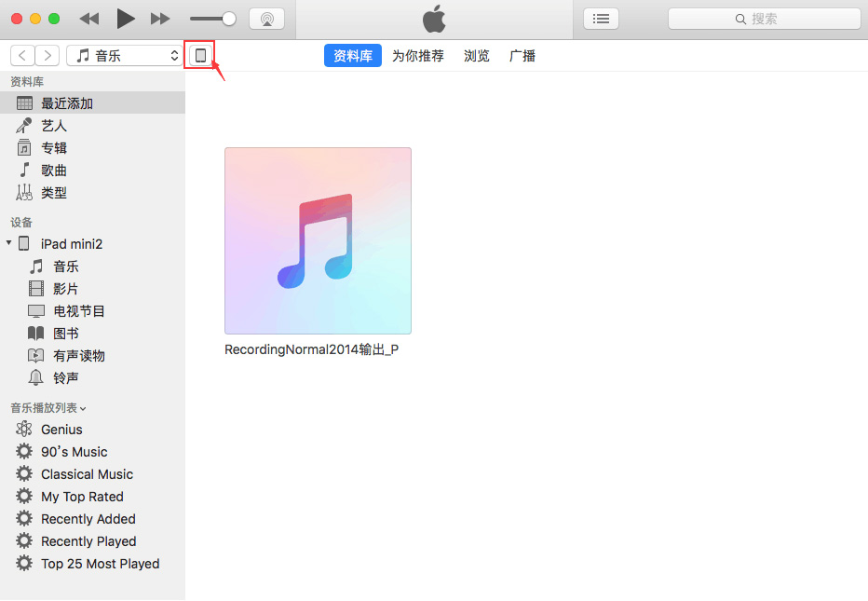Click the 搜索 search field
Screen dimensions: 868x601
click(764, 19)
